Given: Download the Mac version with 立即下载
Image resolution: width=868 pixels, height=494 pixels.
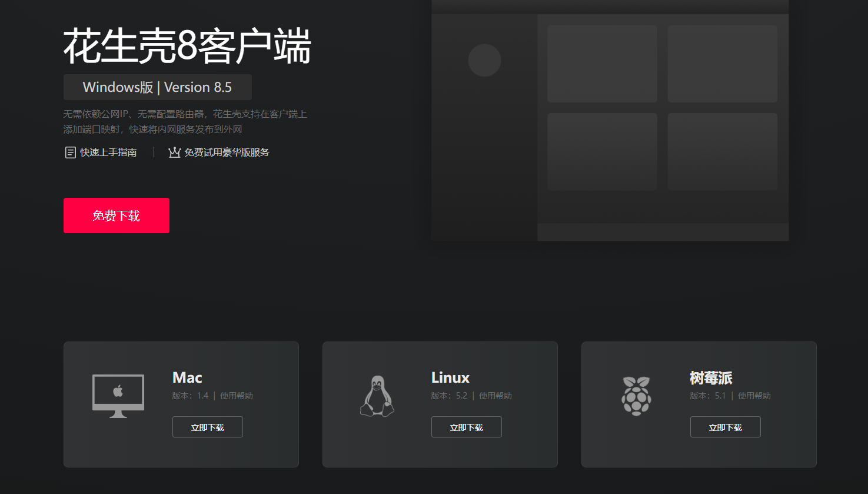Looking at the screenshot, I should [x=208, y=427].
